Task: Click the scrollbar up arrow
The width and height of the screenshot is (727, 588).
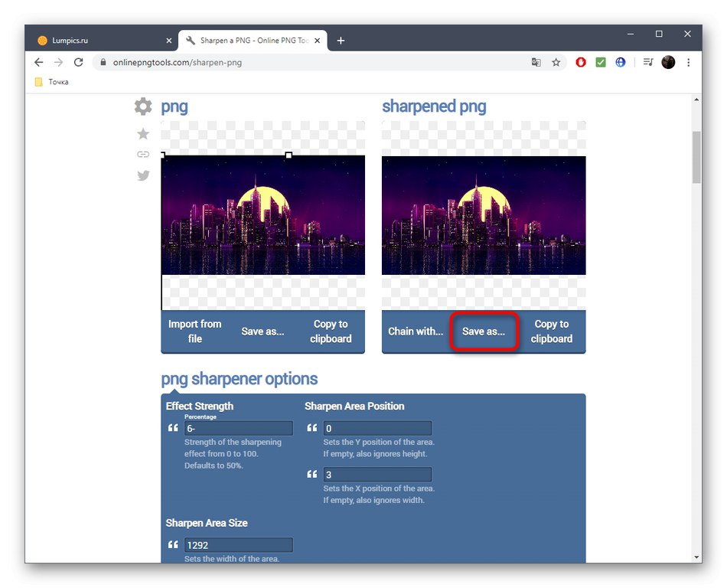Action: click(696, 100)
